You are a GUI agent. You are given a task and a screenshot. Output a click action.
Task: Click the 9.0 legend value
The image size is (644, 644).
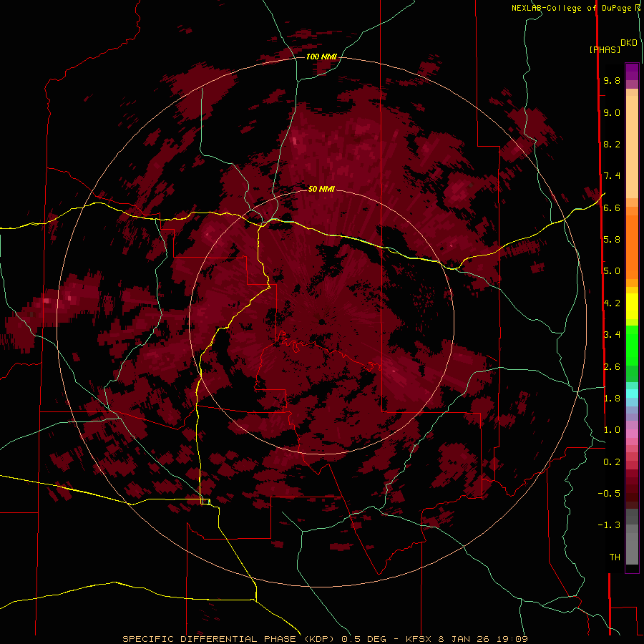[612, 113]
